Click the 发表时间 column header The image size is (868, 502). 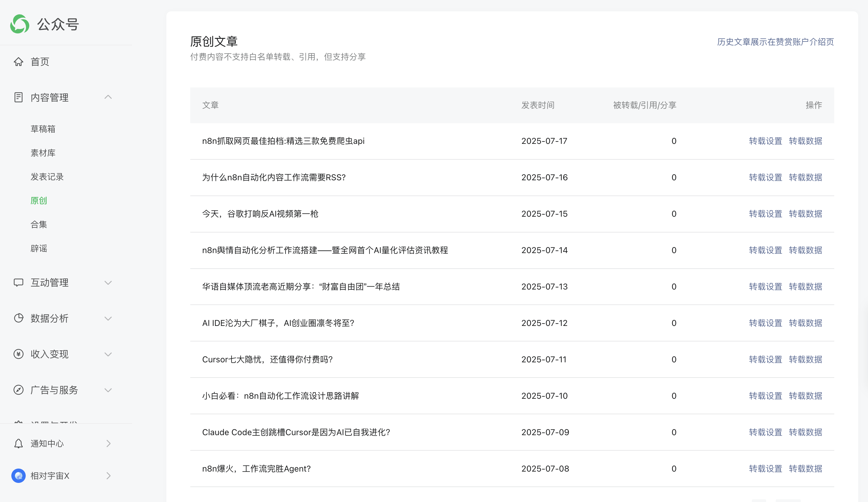coord(538,105)
